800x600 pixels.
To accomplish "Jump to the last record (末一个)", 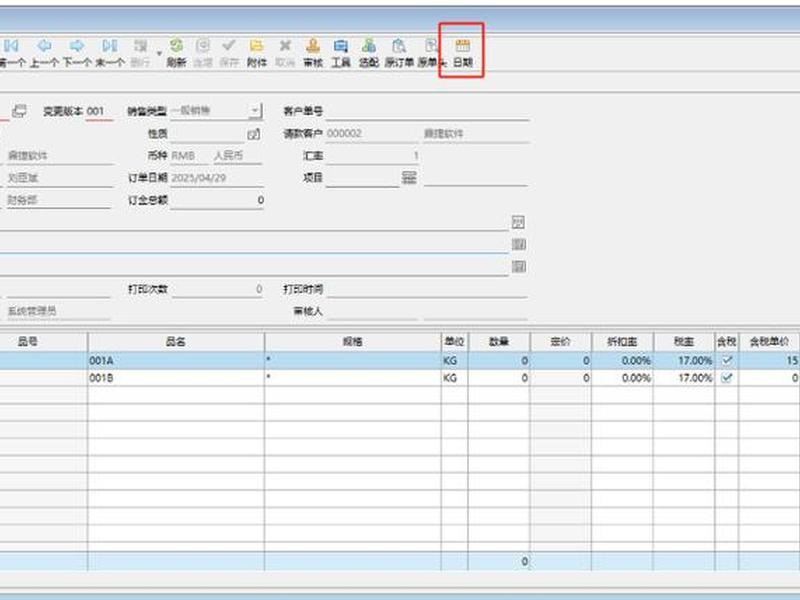I will pos(110,53).
